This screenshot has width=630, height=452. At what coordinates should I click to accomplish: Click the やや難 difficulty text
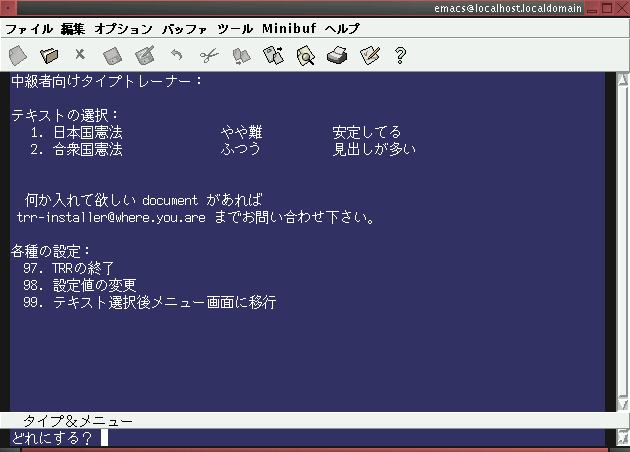[x=241, y=132]
